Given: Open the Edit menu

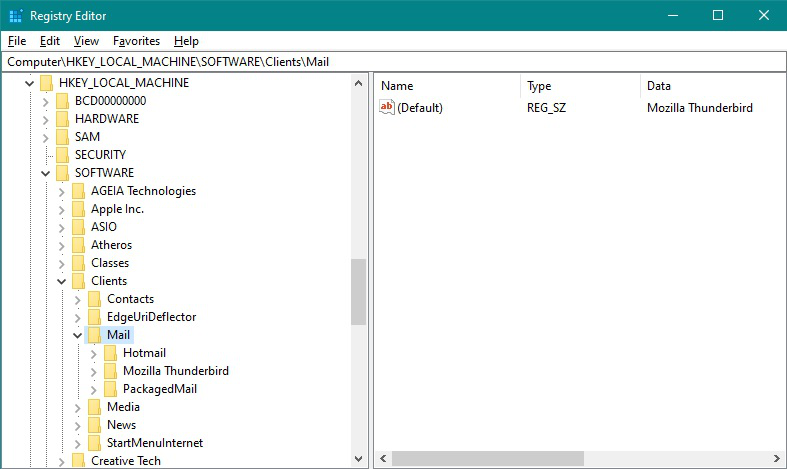Looking at the screenshot, I should (50, 41).
